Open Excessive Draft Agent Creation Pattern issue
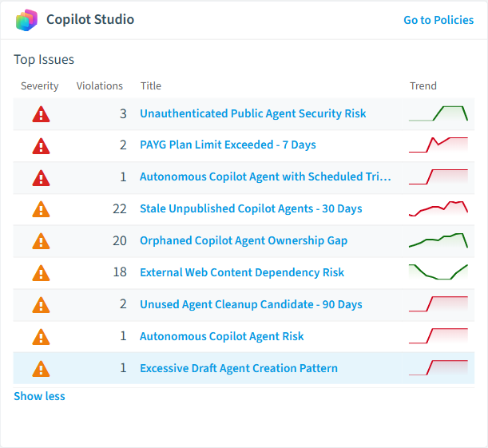Image resolution: width=488 pixels, height=448 pixels. (x=239, y=368)
